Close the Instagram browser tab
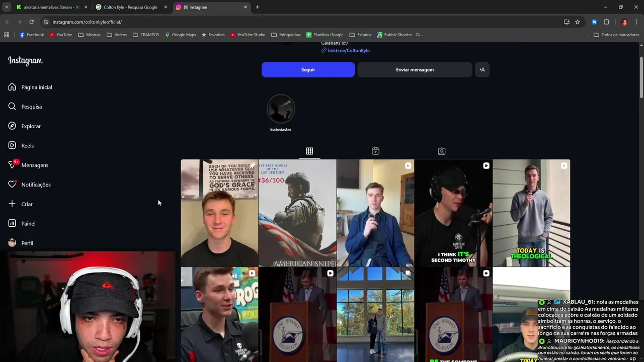This screenshot has width=644, height=362. coord(246,7)
